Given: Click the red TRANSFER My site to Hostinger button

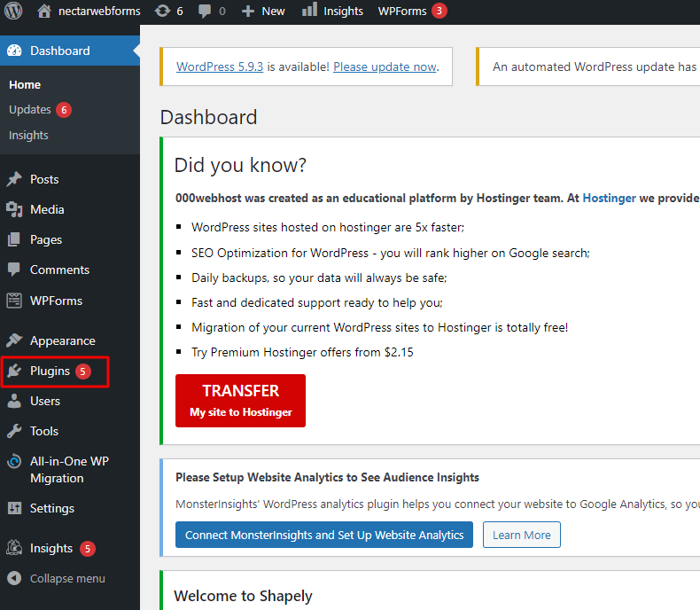Looking at the screenshot, I should (x=240, y=401).
